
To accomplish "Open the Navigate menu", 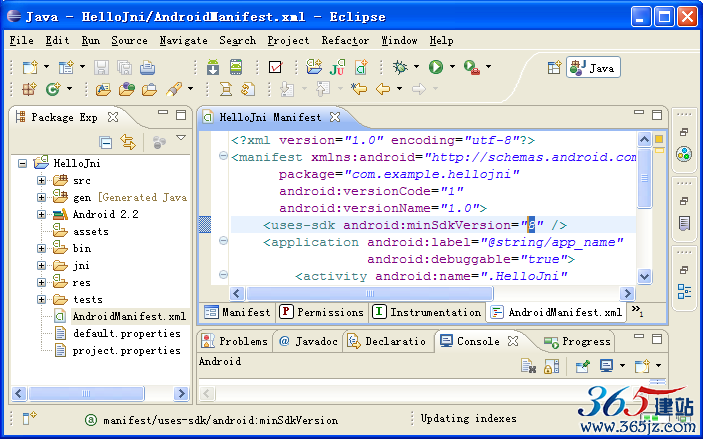I will (183, 40).
